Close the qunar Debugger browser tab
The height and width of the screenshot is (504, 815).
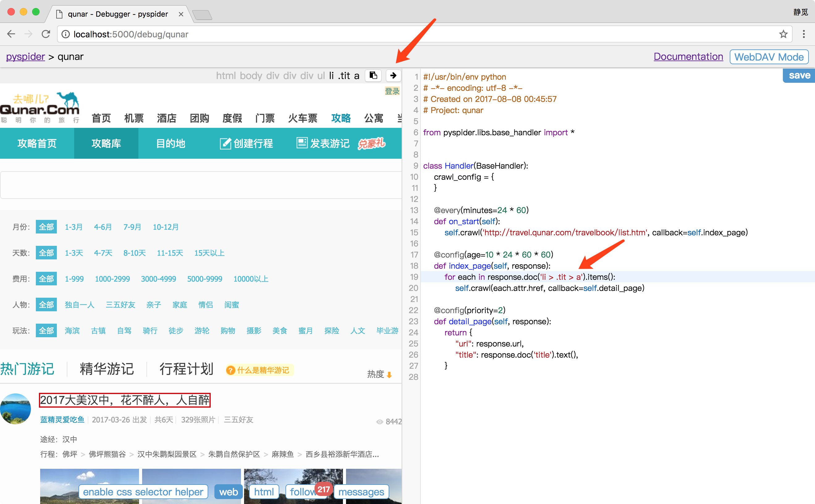(x=181, y=14)
